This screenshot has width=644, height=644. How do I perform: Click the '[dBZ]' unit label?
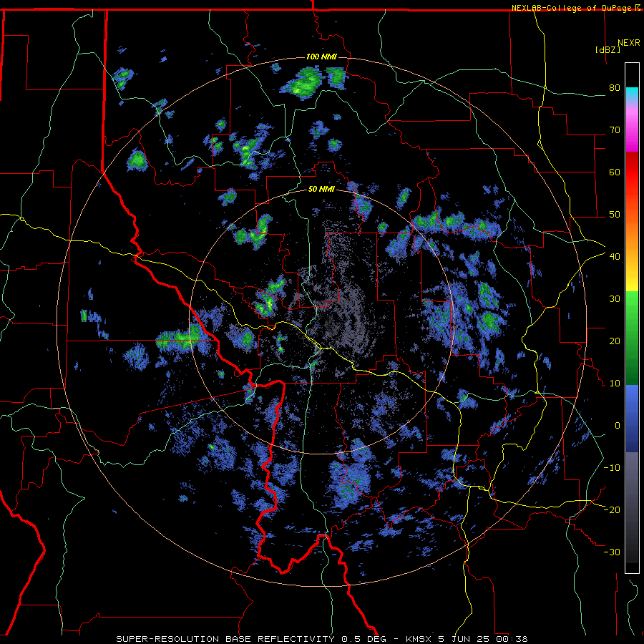(x=608, y=50)
